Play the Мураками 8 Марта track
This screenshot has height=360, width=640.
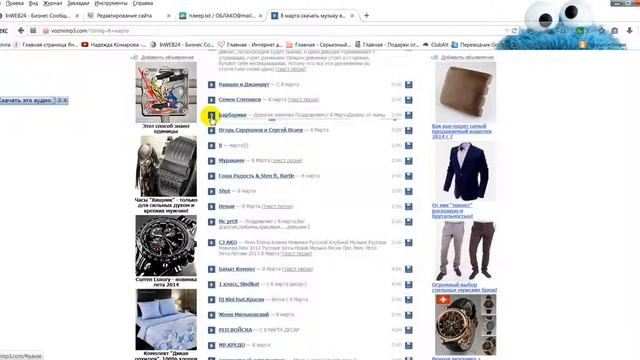211,161
